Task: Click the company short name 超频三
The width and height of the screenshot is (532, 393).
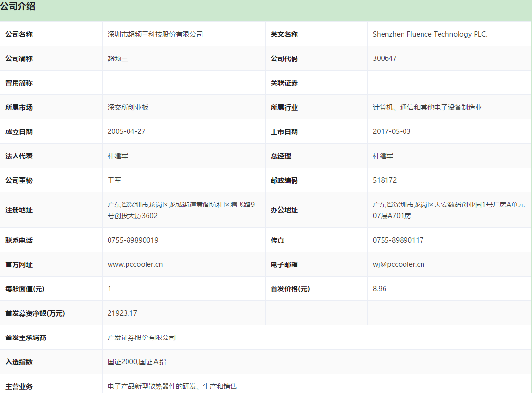Action: coord(118,58)
